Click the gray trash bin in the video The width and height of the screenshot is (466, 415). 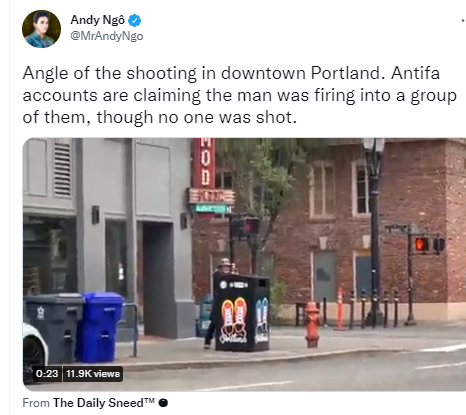click(x=53, y=328)
